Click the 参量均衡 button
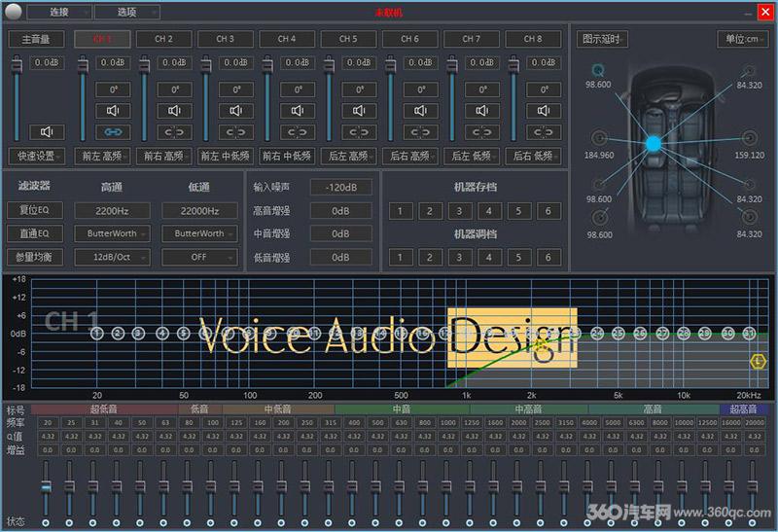This screenshot has width=778, height=532. pyautogui.click(x=35, y=257)
